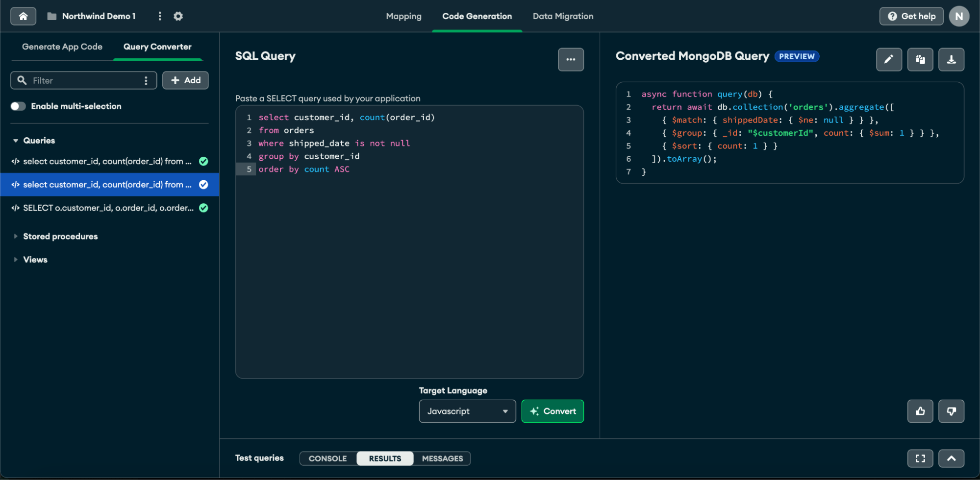980x480 pixels.
Task: Toggle Enable multi-selection switch
Action: point(18,106)
